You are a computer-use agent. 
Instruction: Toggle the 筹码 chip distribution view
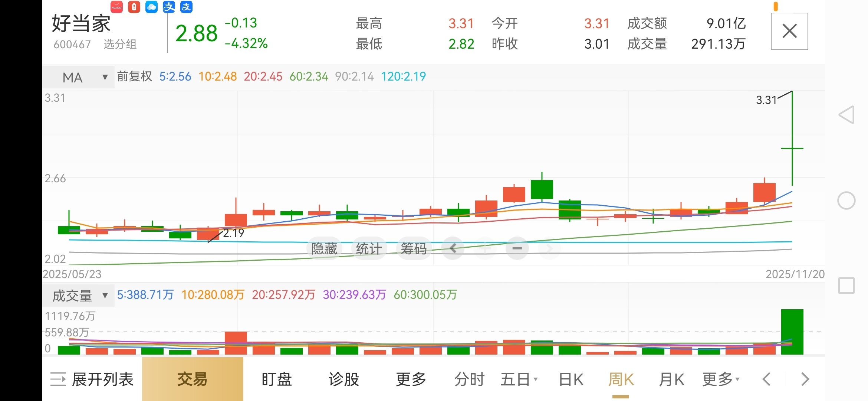click(x=414, y=248)
